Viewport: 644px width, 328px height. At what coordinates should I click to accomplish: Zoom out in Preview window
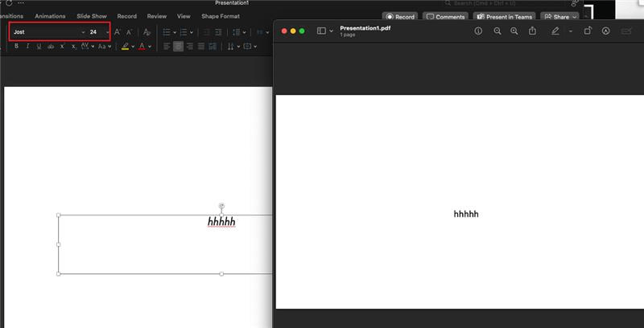(497, 31)
